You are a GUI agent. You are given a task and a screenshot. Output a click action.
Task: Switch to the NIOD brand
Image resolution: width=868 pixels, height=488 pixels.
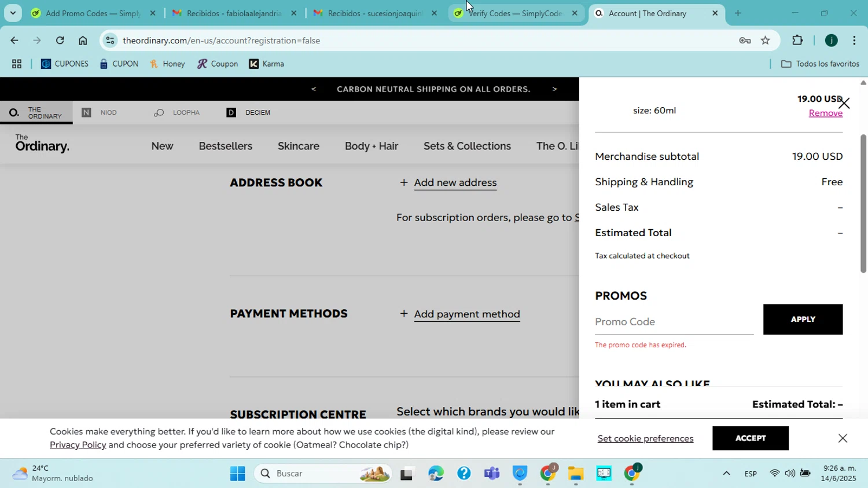point(99,112)
